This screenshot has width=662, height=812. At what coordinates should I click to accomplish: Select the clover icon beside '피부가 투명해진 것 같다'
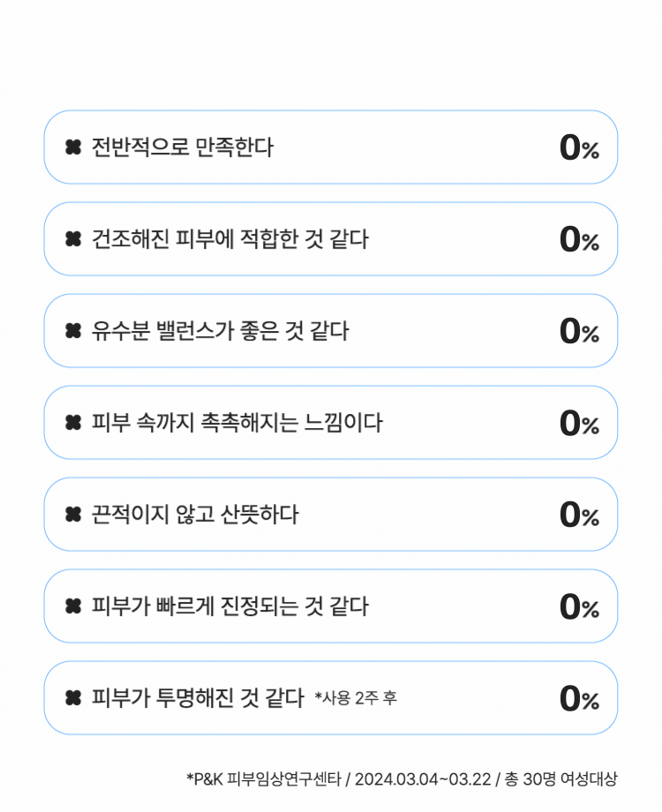point(73,698)
